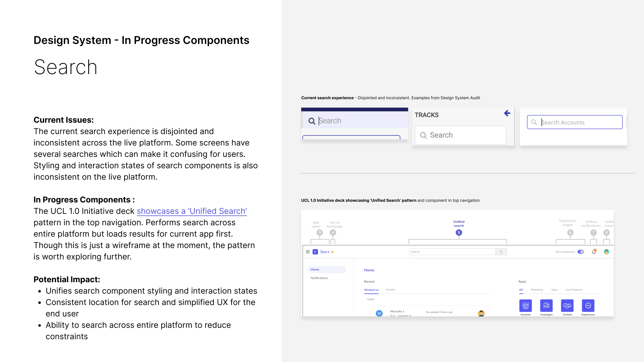
Task: Click the unified Search input in top navigation
Action: click(452, 252)
